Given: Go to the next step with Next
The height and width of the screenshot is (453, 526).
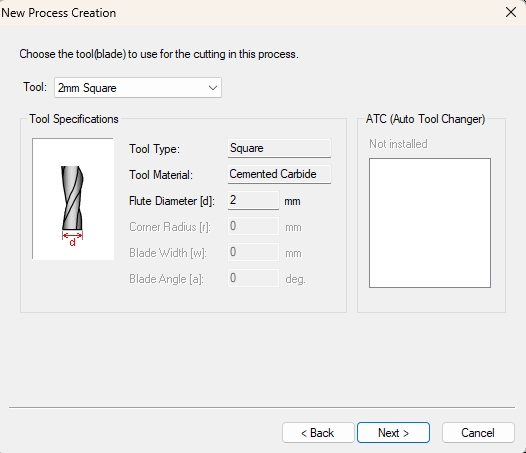Looking at the screenshot, I should pos(393,433).
